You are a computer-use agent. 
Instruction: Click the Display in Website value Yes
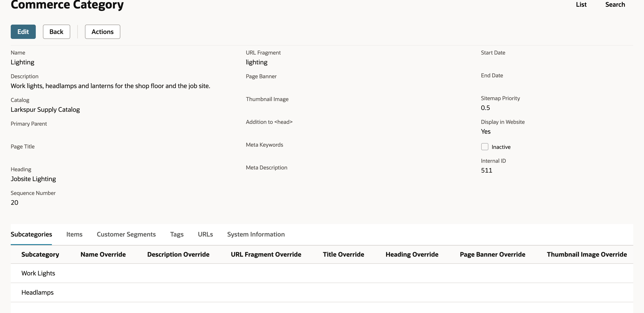point(485,131)
